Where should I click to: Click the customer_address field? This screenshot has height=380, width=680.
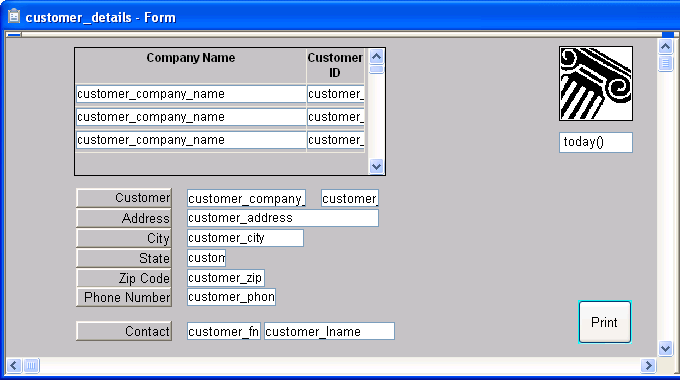click(283, 218)
